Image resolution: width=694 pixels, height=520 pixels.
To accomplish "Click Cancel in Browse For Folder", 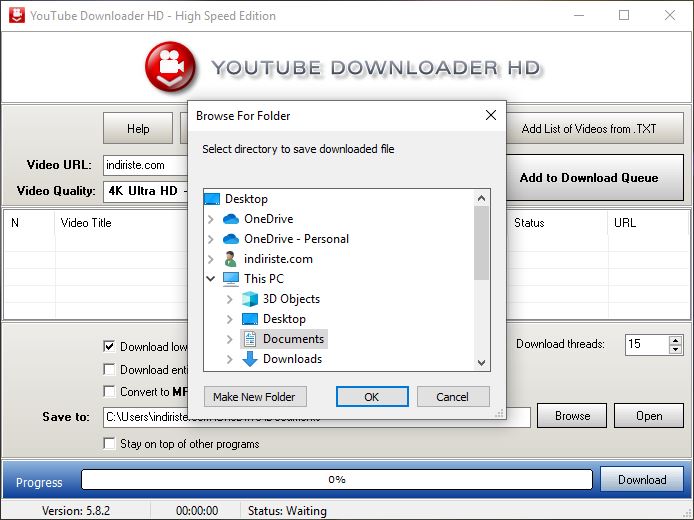I will pos(453,397).
